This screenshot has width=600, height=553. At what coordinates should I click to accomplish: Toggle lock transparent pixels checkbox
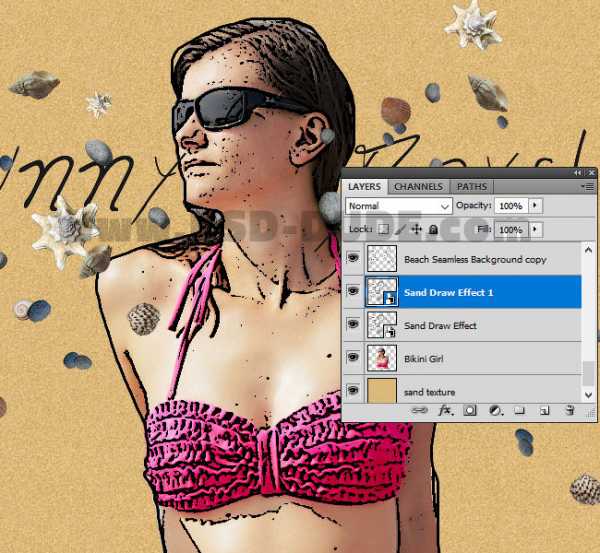(382, 229)
